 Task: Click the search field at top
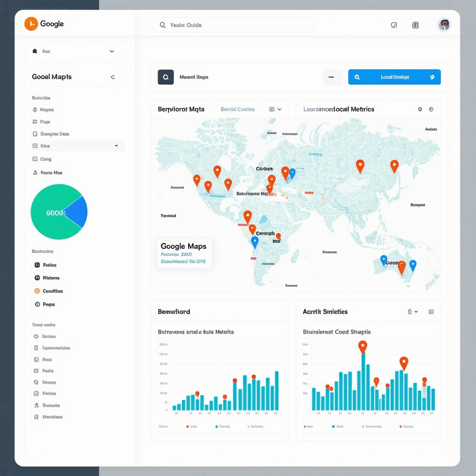point(233,25)
